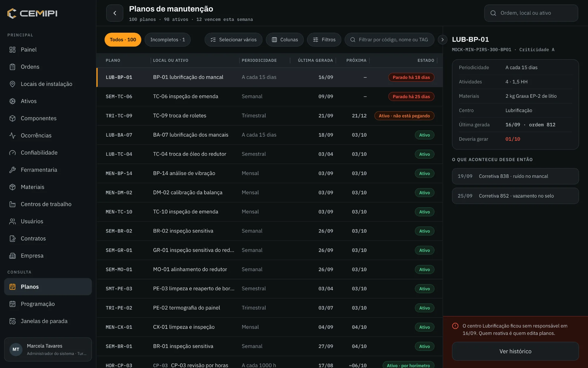Open the Confiabilidade gauge icon
Screen dimensions: 588x368
(x=12, y=152)
